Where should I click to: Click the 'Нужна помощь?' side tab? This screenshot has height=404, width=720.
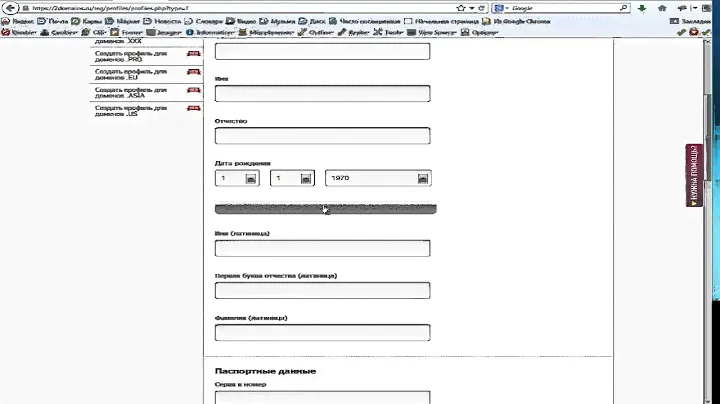coord(694,175)
